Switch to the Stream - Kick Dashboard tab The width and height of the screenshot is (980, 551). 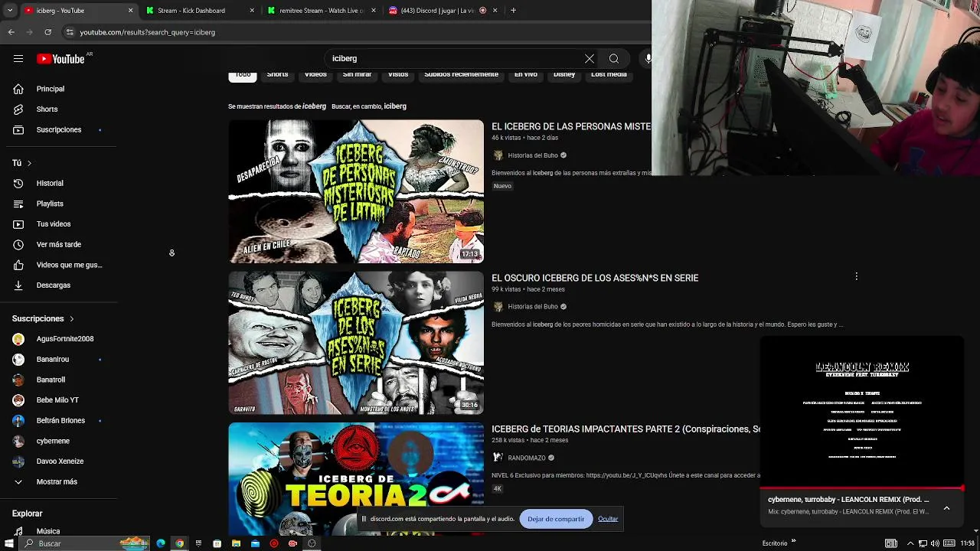pyautogui.click(x=199, y=11)
